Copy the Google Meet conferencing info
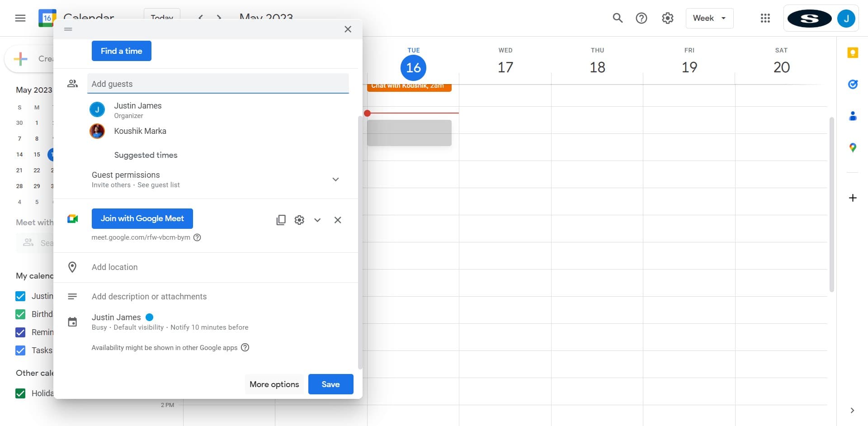Viewport: 868px width, 426px height. coord(281,220)
